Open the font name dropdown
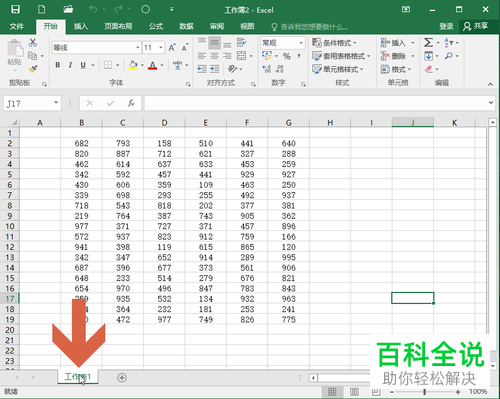Image resolution: width=500 pixels, height=399 pixels. tap(137, 48)
